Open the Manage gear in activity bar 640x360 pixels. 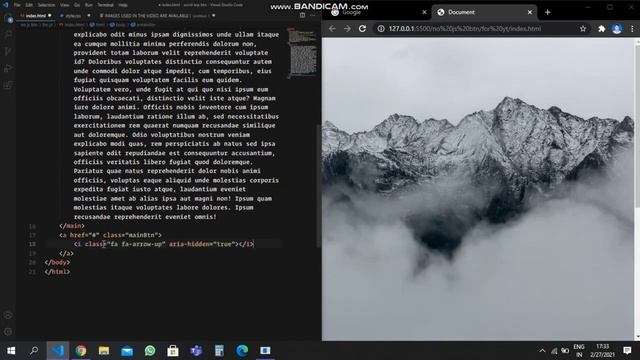8,332
